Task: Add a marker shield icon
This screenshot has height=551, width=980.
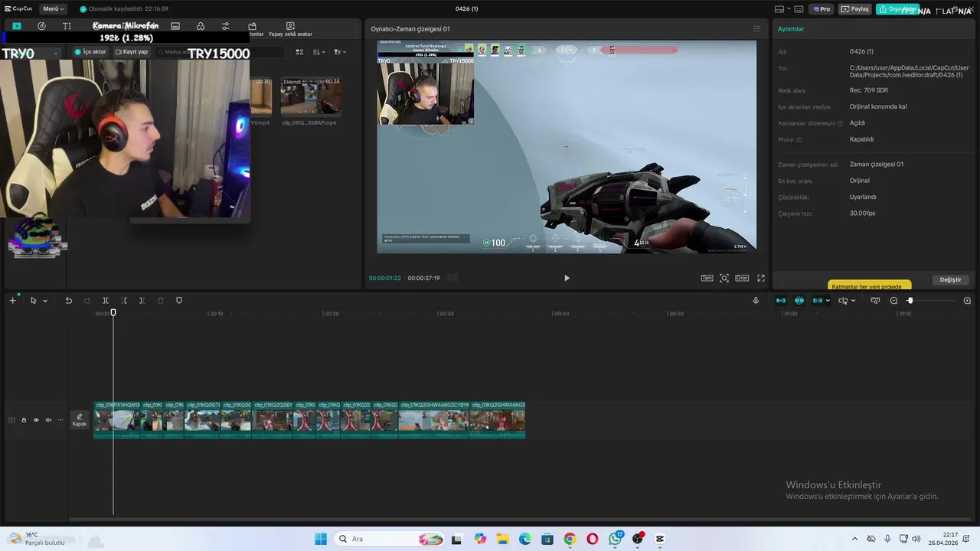Action: (179, 301)
